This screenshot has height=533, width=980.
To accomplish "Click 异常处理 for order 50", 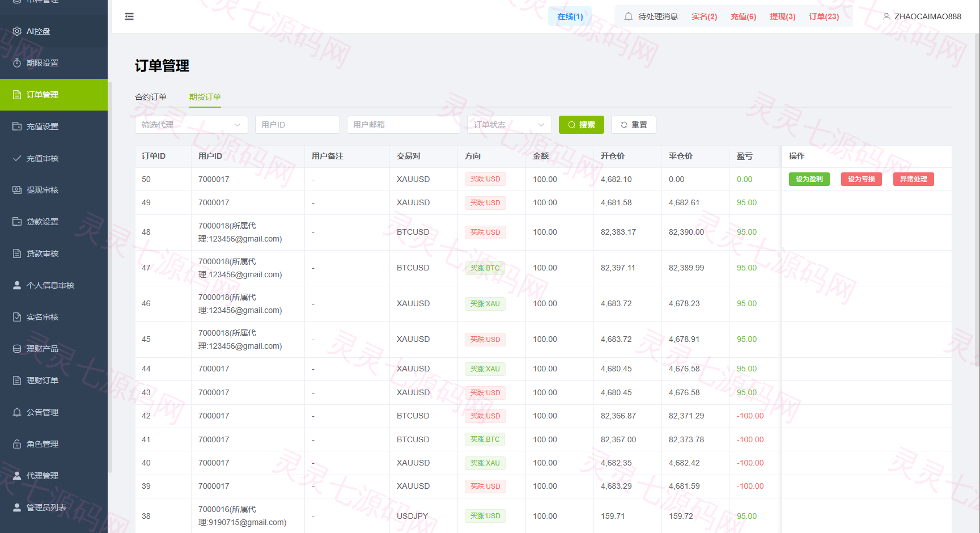I will (914, 179).
